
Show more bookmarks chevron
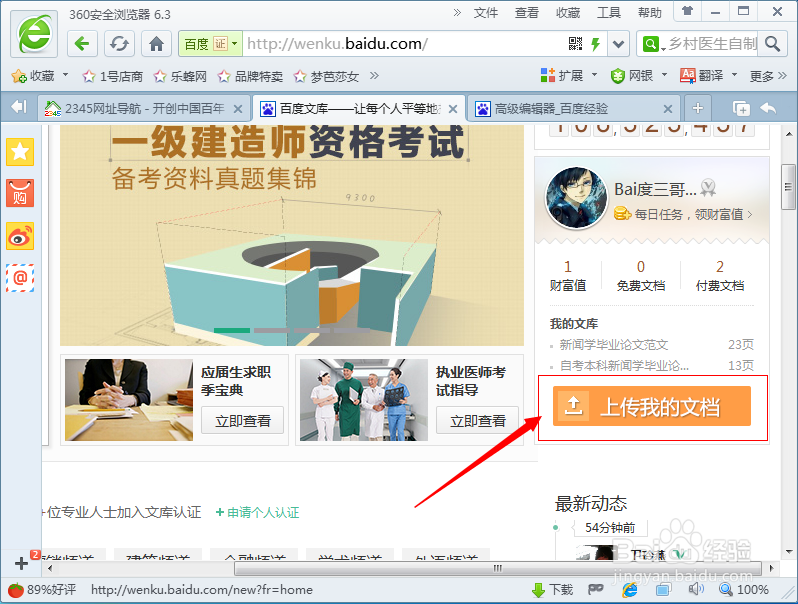[374, 76]
